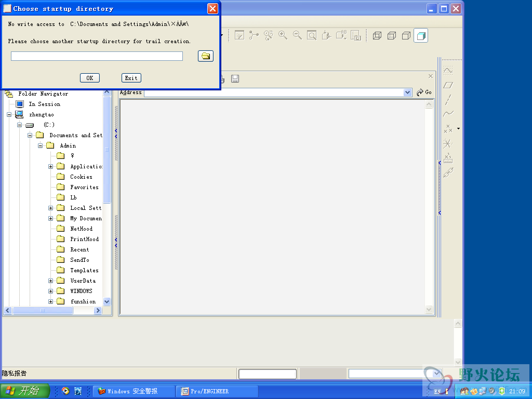Click folder tree scroll down arrow
This screenshot has height=399, width=532.
107,302
